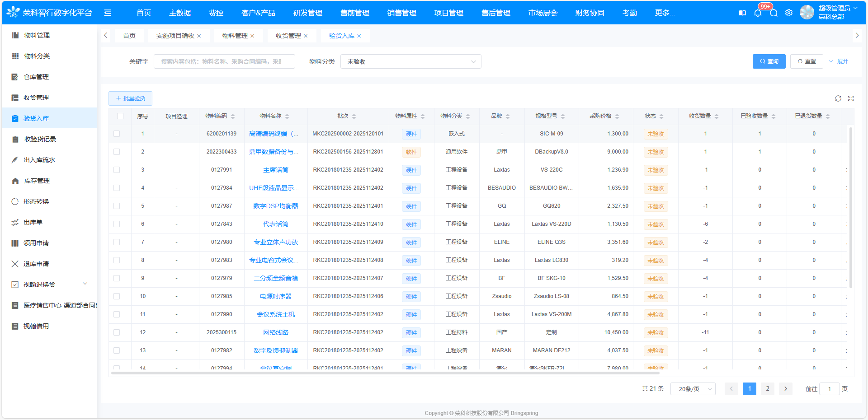The height and width of the screenshot is (420, 868).
Task: Open the 数字DSP均衡器 material link
Action: (x=276, y=206)
